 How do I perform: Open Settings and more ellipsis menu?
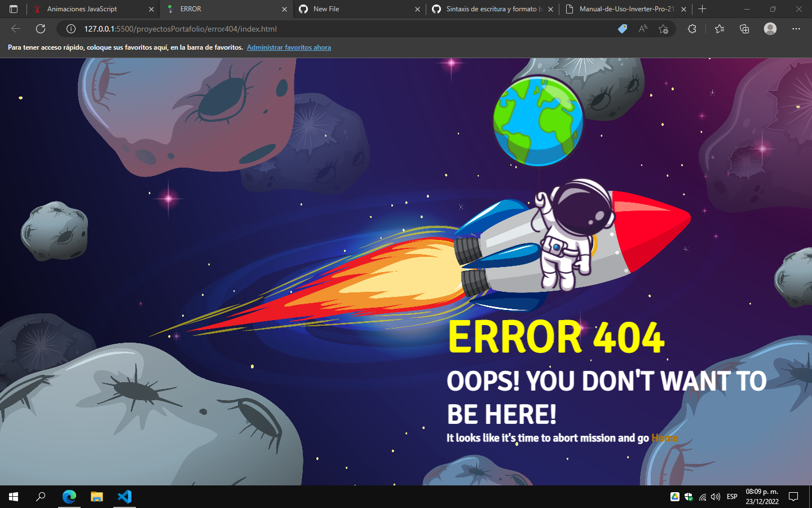[x=796, y=29]
